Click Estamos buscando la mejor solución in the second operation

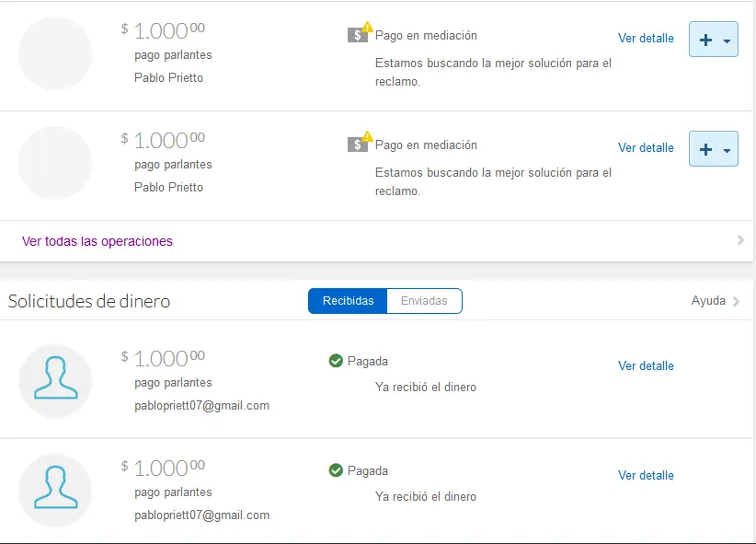point(493,182)
